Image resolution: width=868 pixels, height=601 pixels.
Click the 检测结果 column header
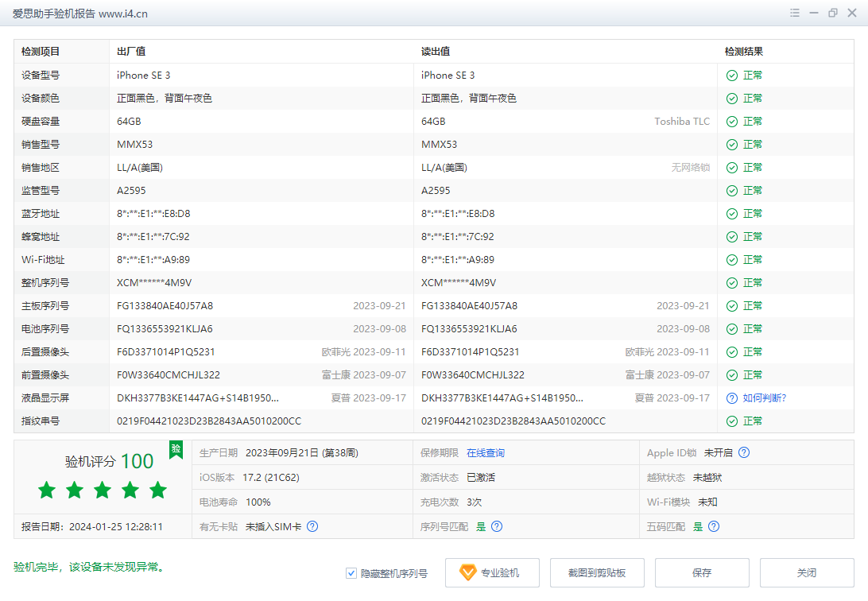743,52
